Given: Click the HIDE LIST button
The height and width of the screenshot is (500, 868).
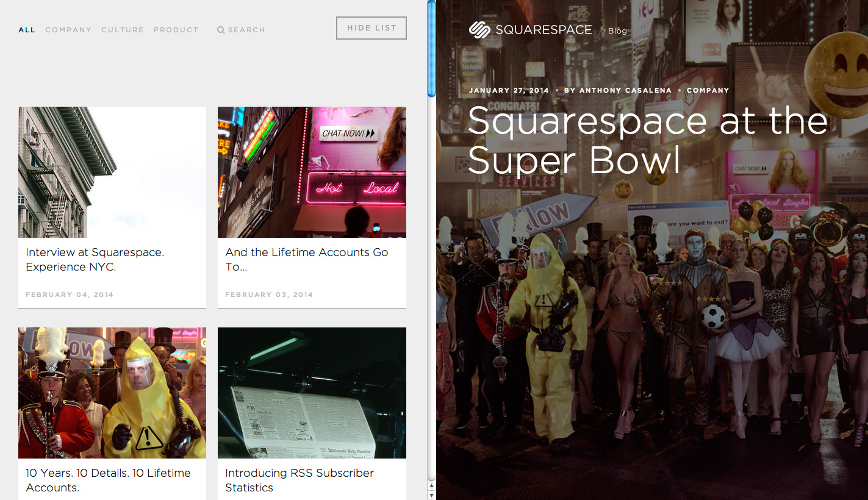Looking at the screenshot, I should 371,28.
